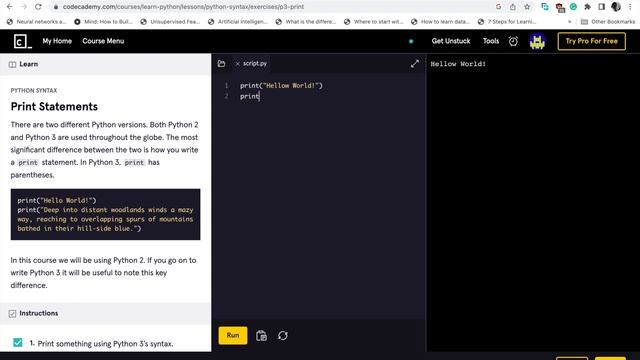This screenshot has height=360, width=640.
Task: Click the Instructions section header
Action: [105, 313]
